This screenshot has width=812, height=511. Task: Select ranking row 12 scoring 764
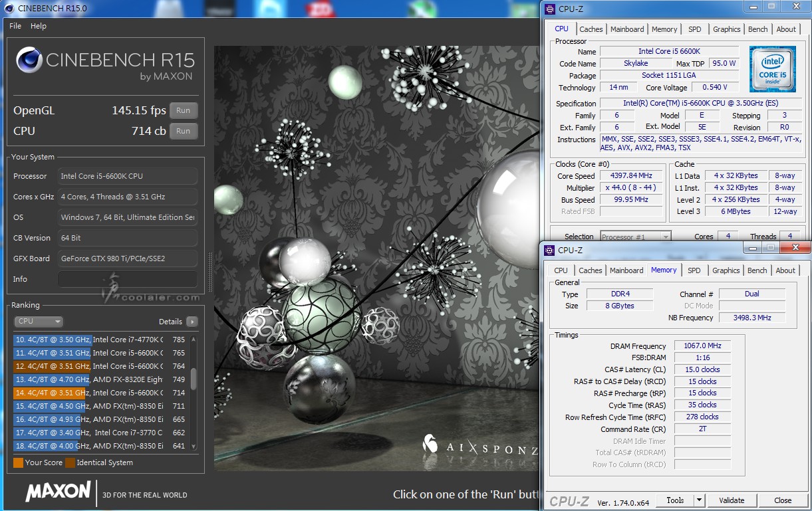coord(100,366)
